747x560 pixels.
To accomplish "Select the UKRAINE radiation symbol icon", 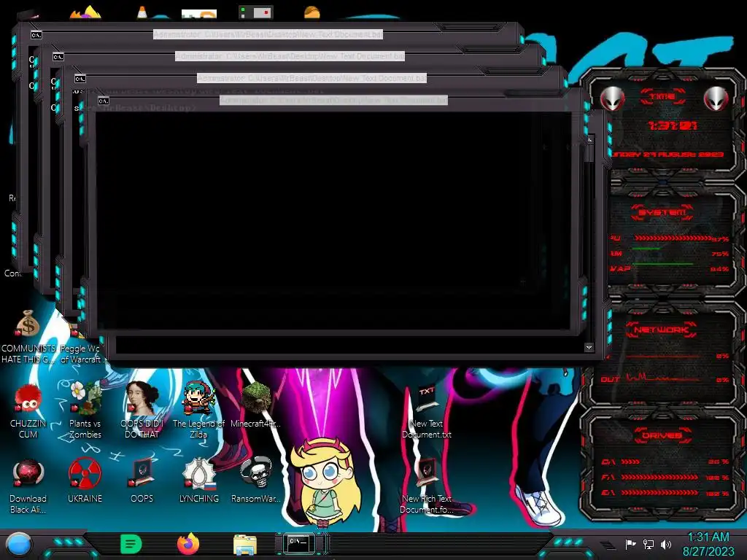I will pos(85,473).
